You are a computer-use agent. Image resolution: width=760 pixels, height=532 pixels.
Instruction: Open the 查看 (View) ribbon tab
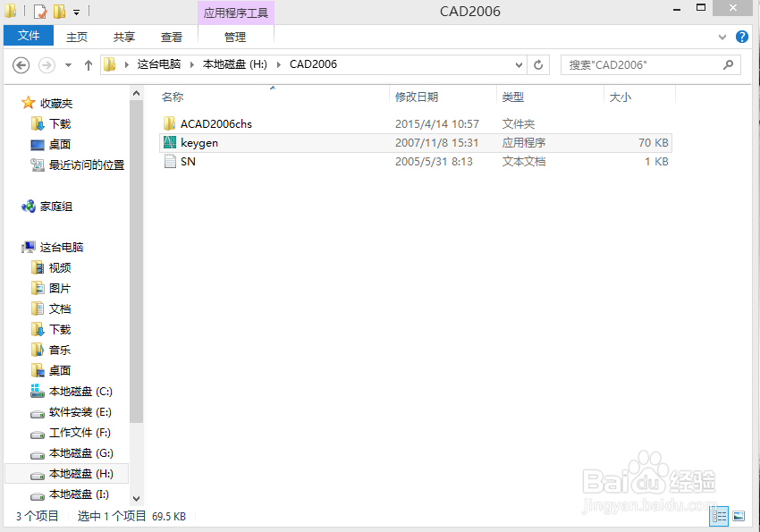point(172,37)
